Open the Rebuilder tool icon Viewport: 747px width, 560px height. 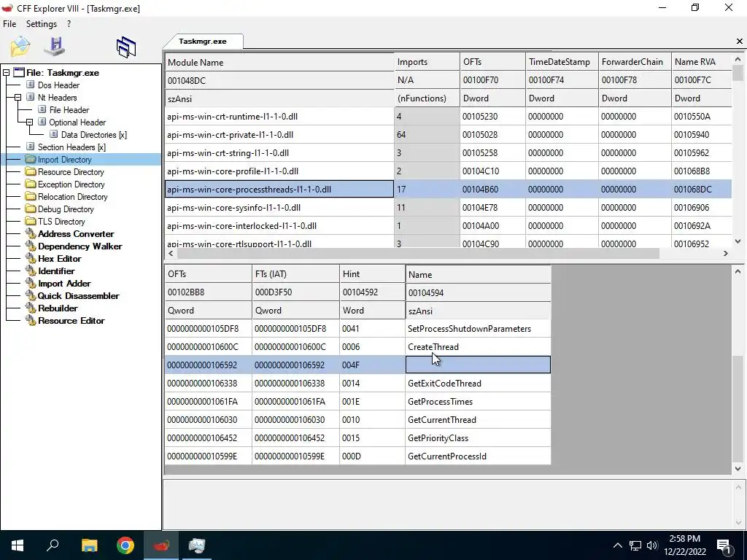[31, 308]
